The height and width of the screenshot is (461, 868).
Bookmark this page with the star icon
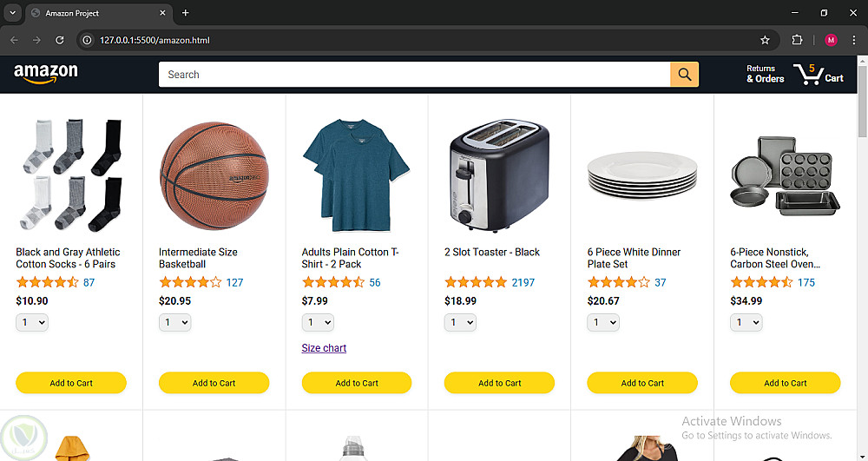click(x=765, y=40)
